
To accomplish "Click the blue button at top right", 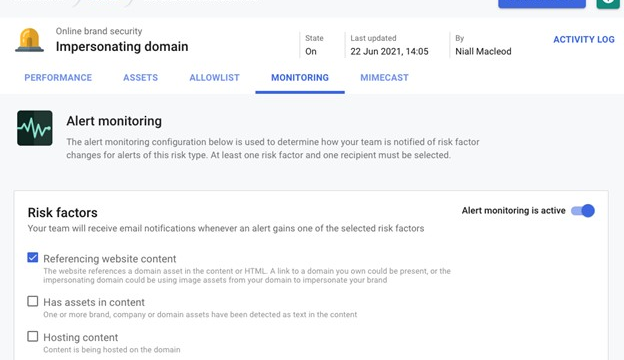I will [542, 4].
